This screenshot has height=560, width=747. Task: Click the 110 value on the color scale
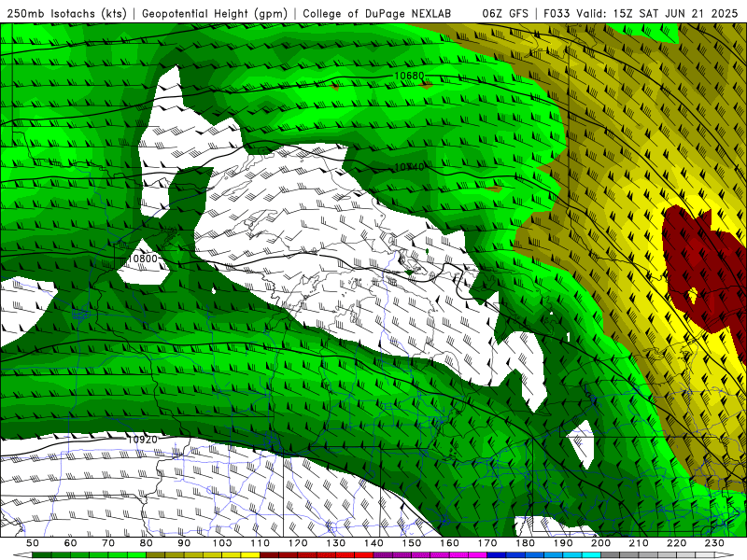261,543
